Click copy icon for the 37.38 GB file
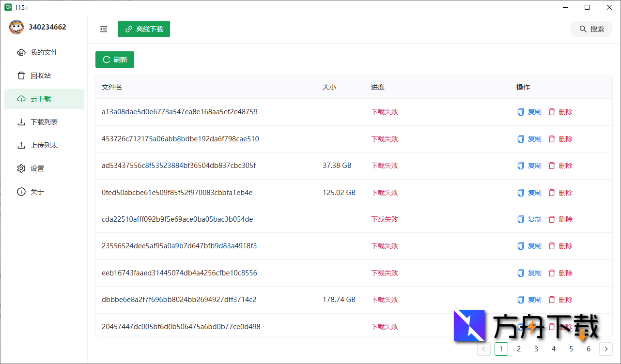 (x=521, y=166)
